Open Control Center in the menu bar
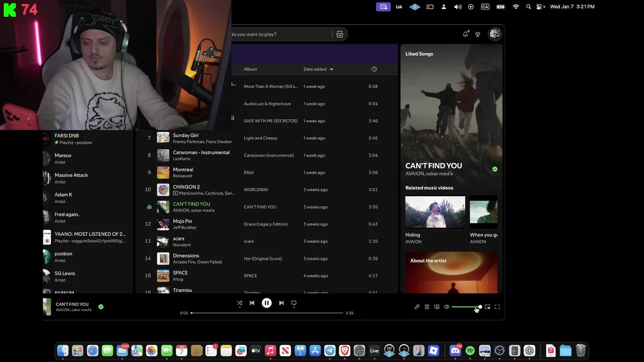Viewport: 644px width, 362px height. tap(539, 7)
